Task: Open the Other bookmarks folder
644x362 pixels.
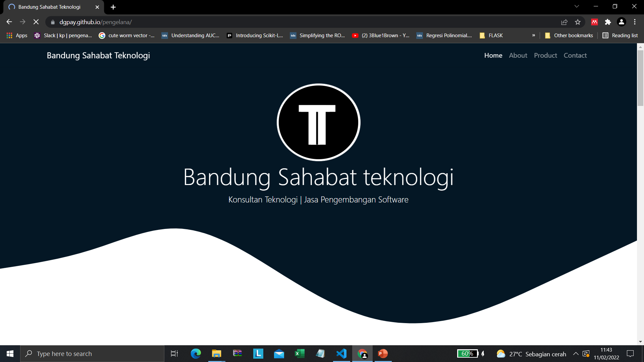Action: click(569, 36)
